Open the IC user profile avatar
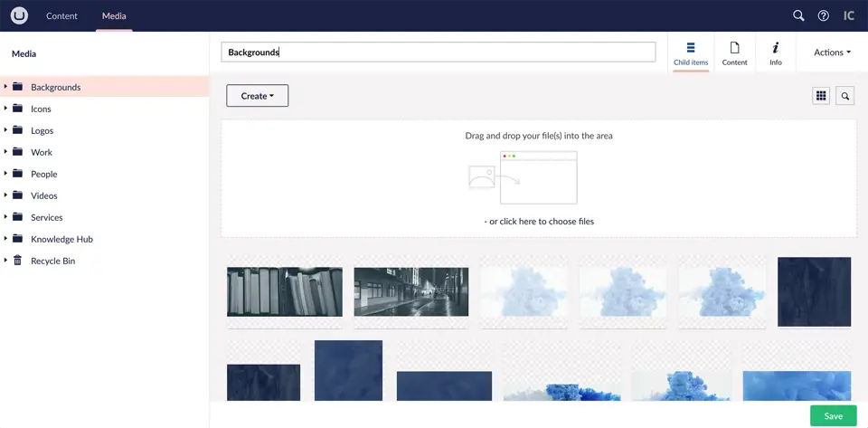This screenshot has width=868, height=428. (x=849, y=15)
